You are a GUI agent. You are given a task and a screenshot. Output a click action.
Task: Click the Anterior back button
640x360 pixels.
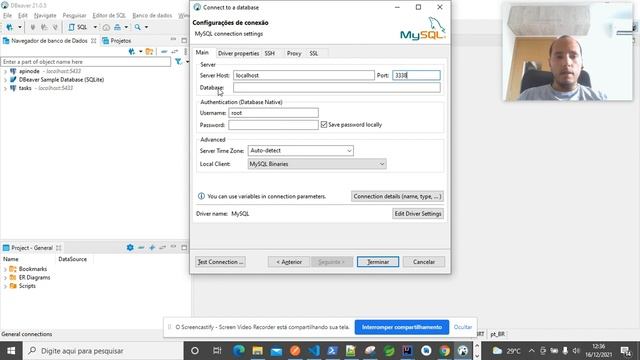coord(289,262)
